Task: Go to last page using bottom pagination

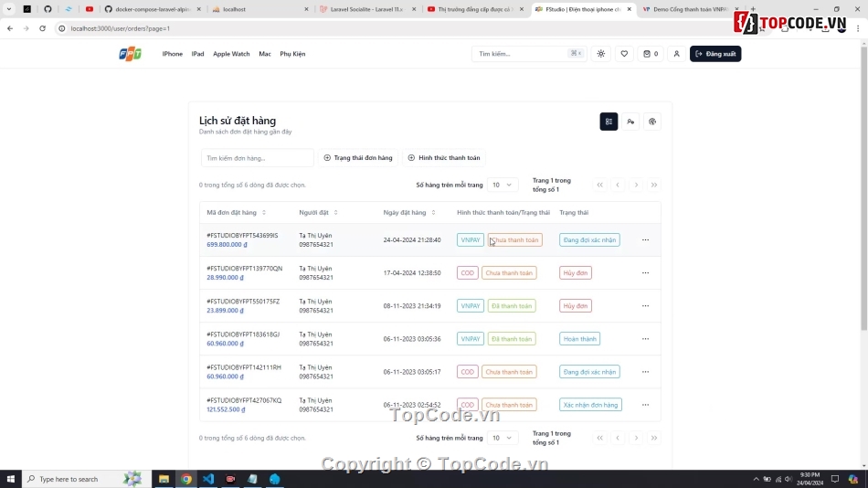Action: click(654, 438)
